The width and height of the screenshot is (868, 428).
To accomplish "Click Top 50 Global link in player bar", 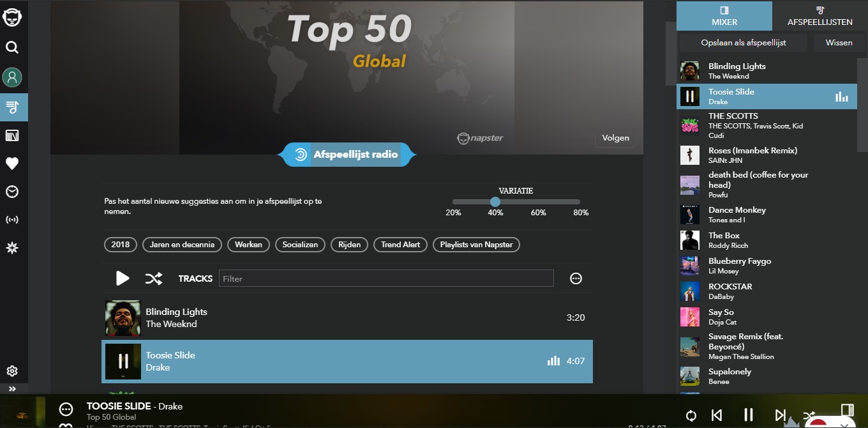I will click(112, 417).
